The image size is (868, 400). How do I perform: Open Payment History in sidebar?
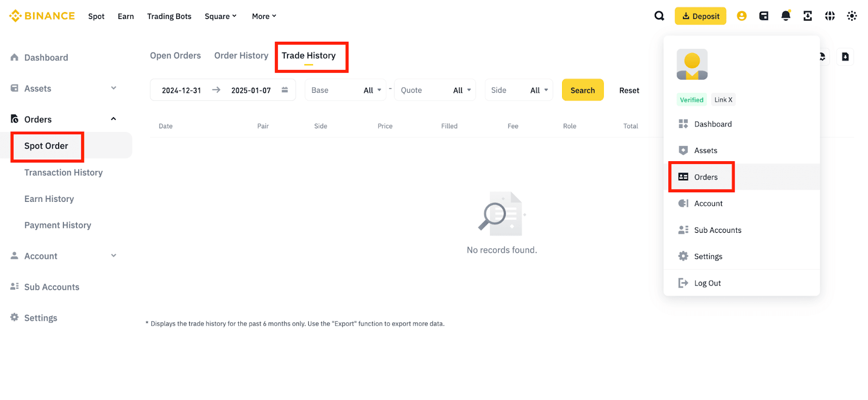(x=58, y=225)
